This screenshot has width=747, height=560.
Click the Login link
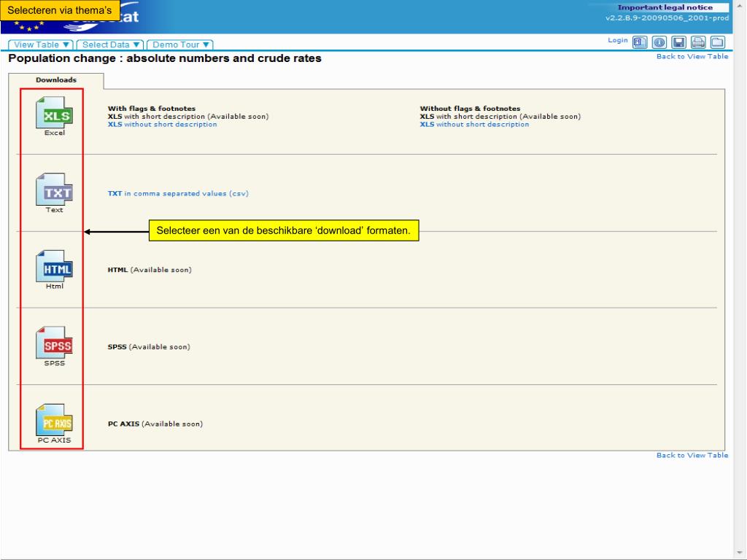pyautogui.click(x=617, y=40)
